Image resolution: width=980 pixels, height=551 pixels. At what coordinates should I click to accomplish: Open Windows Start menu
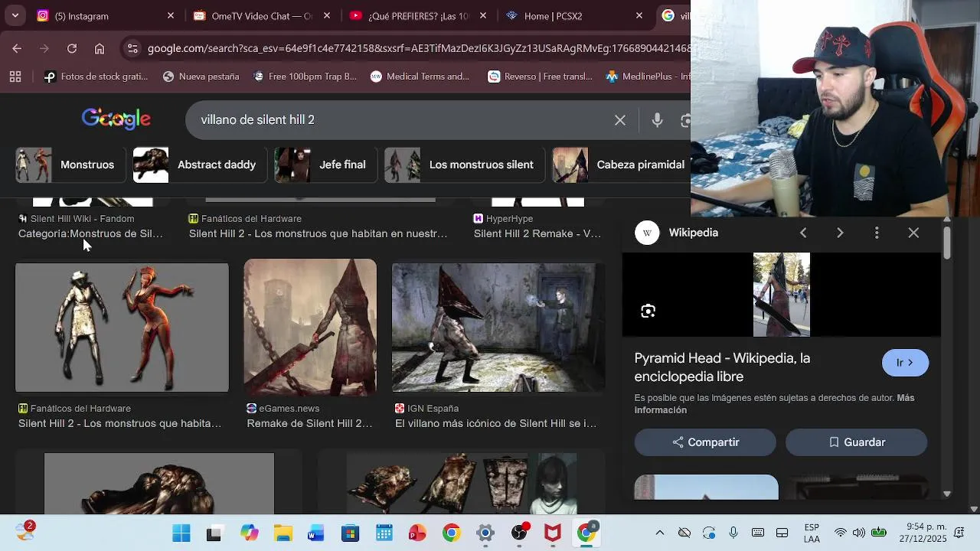coord(181,533)
